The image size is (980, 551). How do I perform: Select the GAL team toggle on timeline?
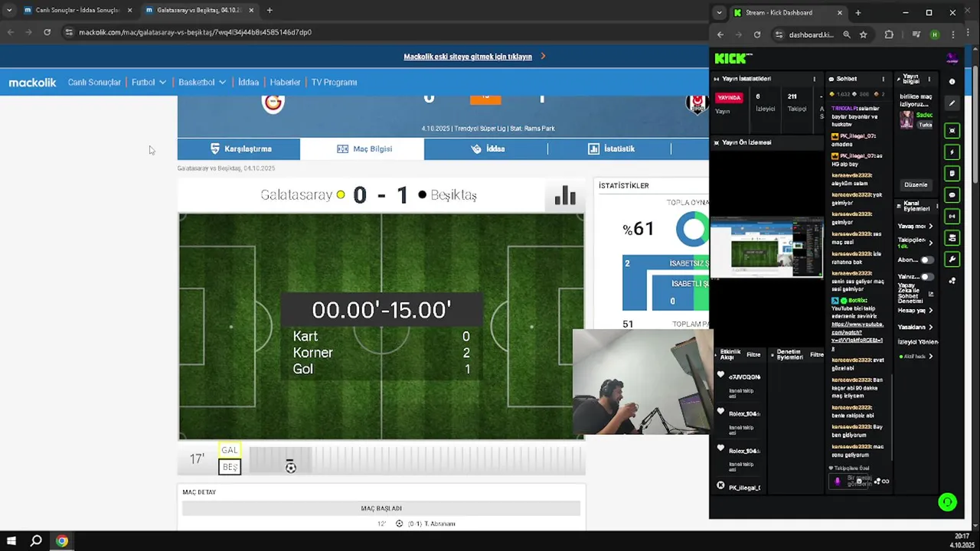pyautogui.click(x=230, y=450)
